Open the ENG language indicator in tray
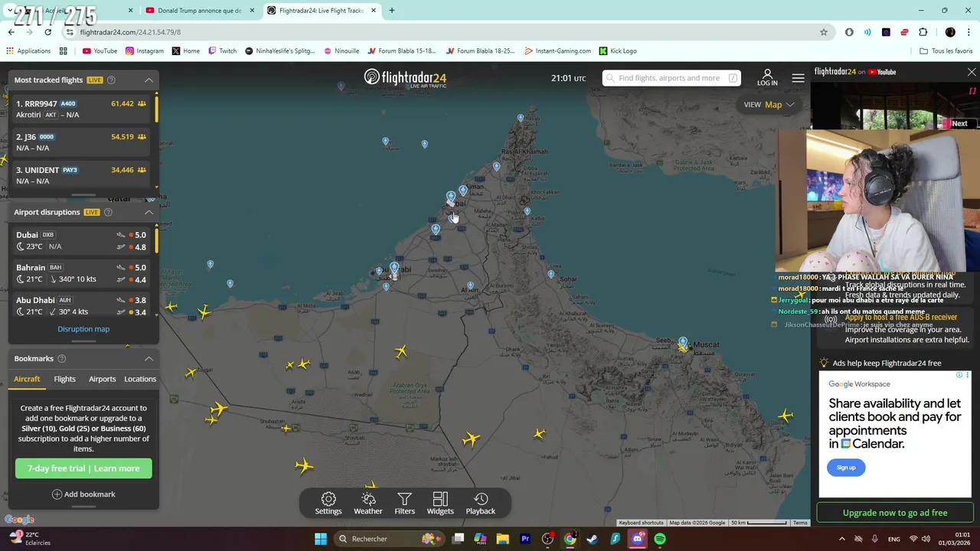 pos(893,539)
